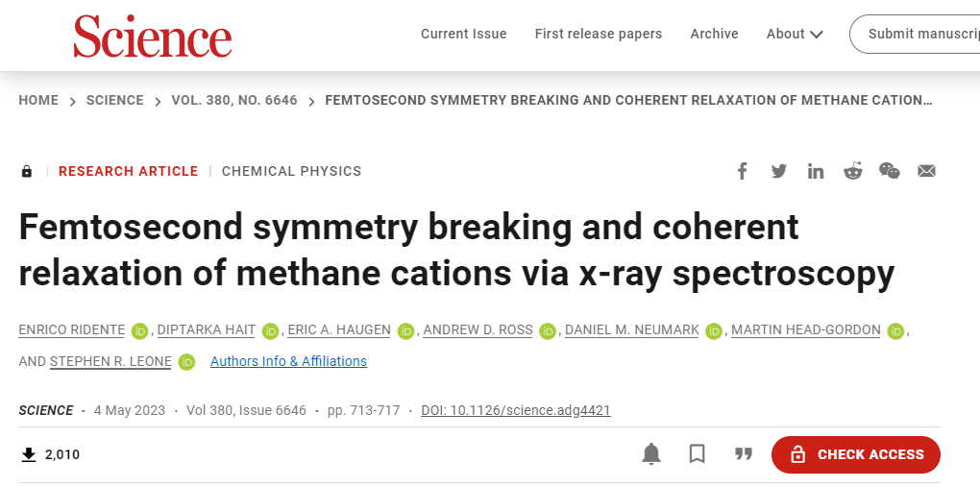Viewport: 980px width, 487px height.
Task: Go to First release papers
Action: point(599,34)
